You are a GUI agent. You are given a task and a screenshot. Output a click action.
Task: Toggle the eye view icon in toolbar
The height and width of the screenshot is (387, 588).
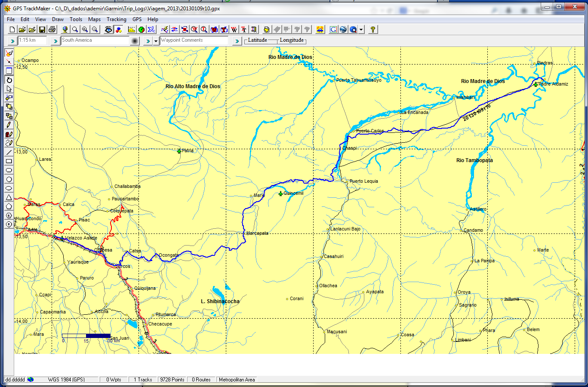click(x=108, y=30)
